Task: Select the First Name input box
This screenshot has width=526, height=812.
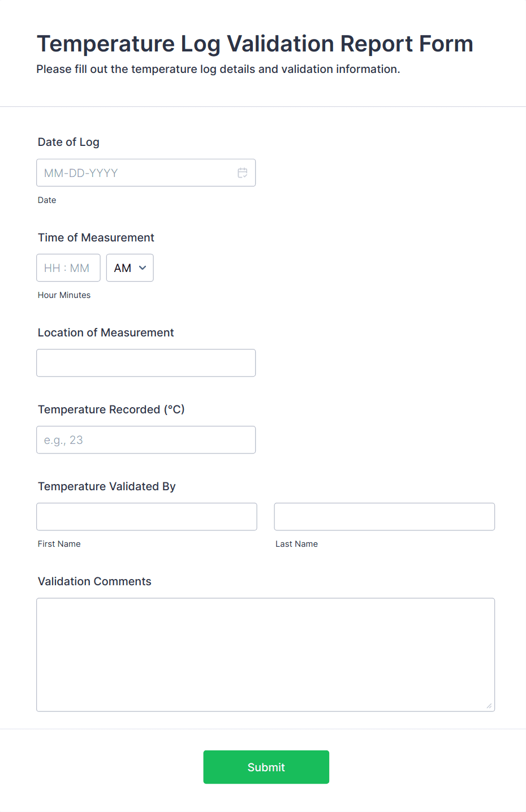Action: 146,517
